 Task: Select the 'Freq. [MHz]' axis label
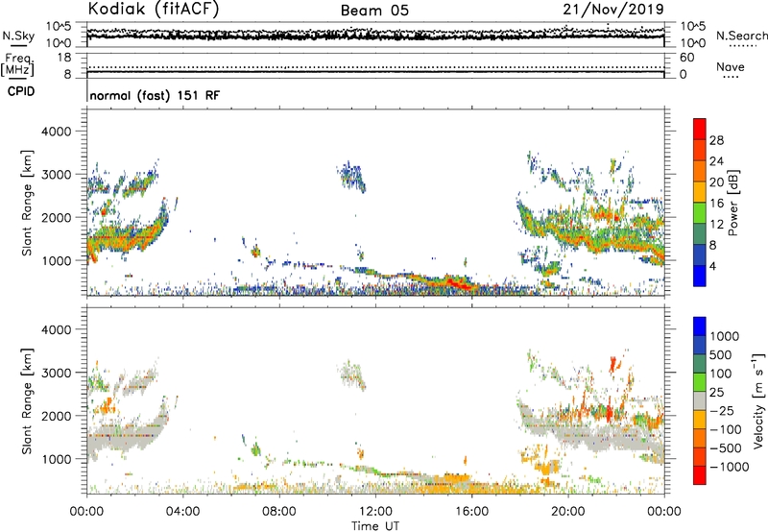(17, 65)
